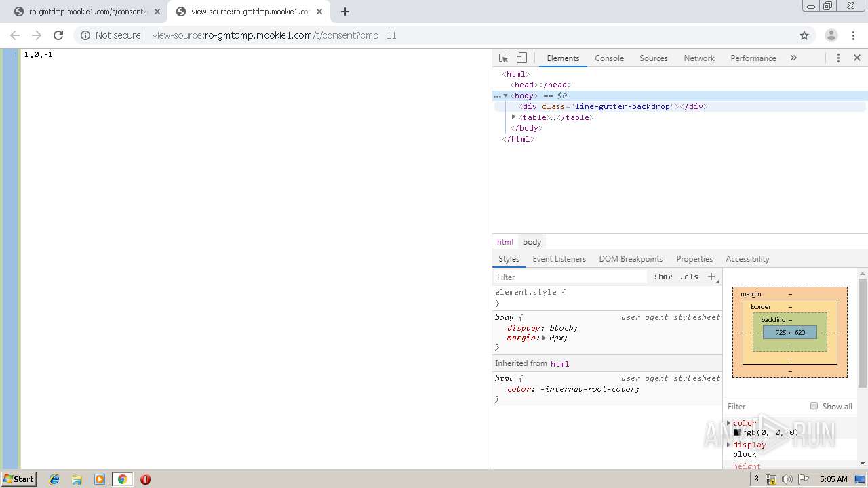Image resolution: width=868 pixels, height=488 pixels.
Task: Expand margin shorthand property triangle
Action: (544, 338)
